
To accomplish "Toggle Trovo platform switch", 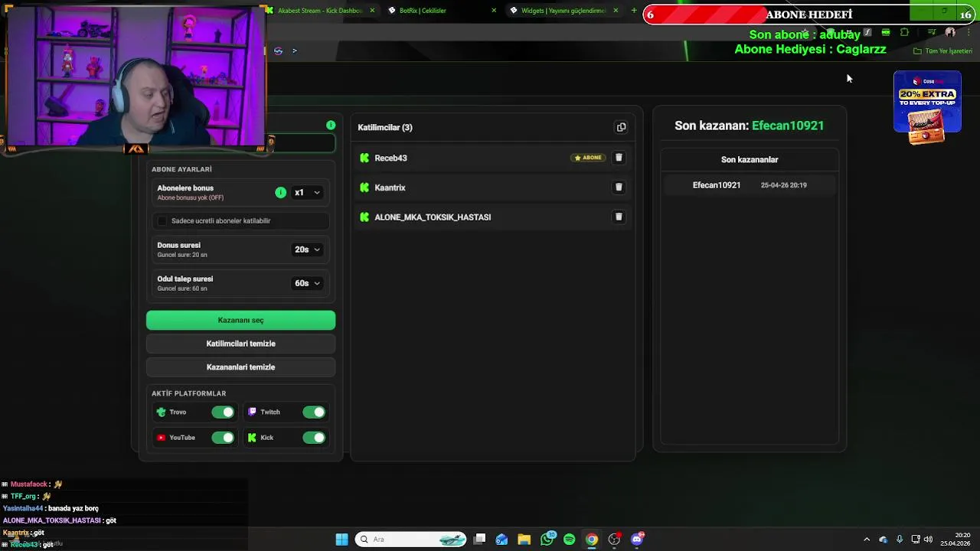I will 223,412.
